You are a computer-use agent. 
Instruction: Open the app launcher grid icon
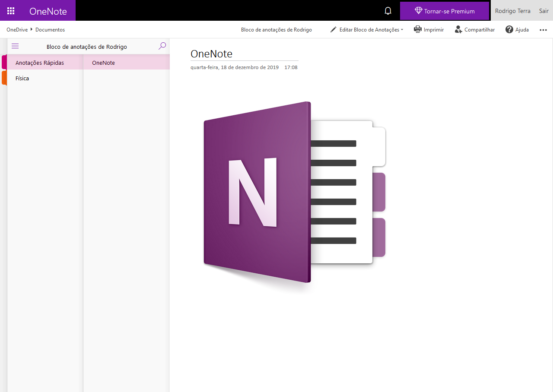[x=11, y=11]
